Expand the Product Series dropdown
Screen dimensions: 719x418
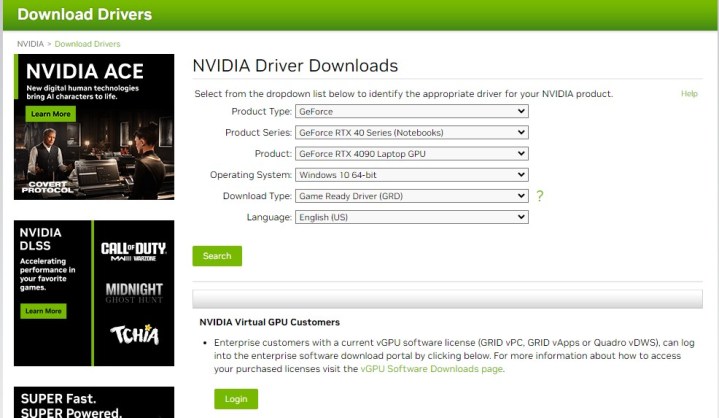tap(411, 132)
